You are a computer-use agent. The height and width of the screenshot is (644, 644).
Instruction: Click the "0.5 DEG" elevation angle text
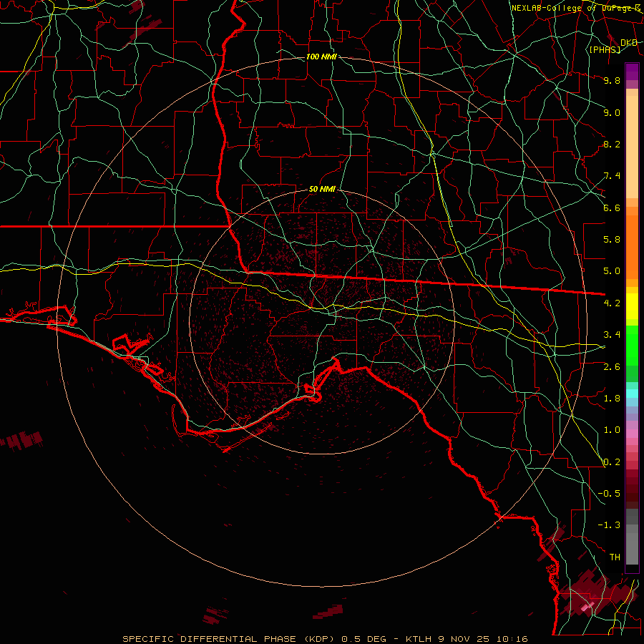(x=364, y=639)
